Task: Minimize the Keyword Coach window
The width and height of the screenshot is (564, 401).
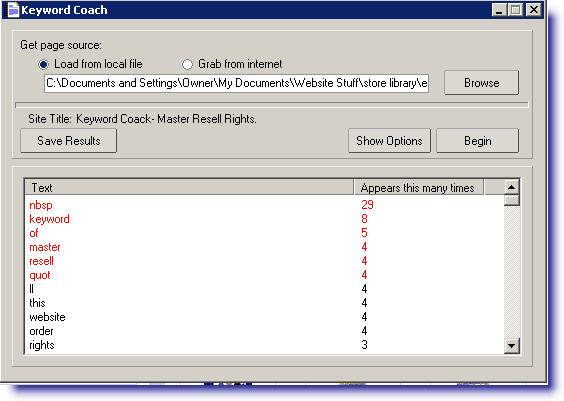Action: click(499, 10)
